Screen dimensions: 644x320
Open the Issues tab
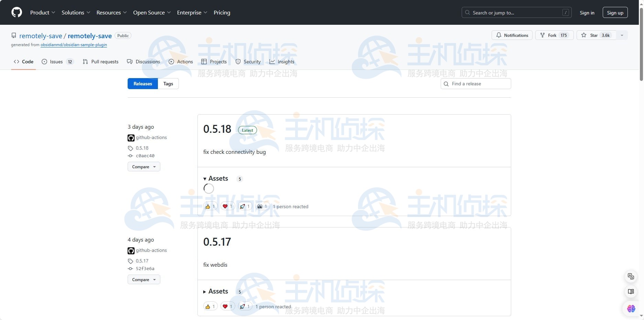click(x=56, y=62)
